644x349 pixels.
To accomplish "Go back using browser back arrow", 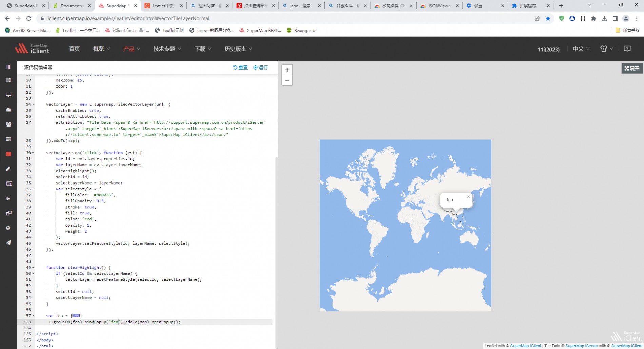I will pyautogui.click(x=7, y=18).
